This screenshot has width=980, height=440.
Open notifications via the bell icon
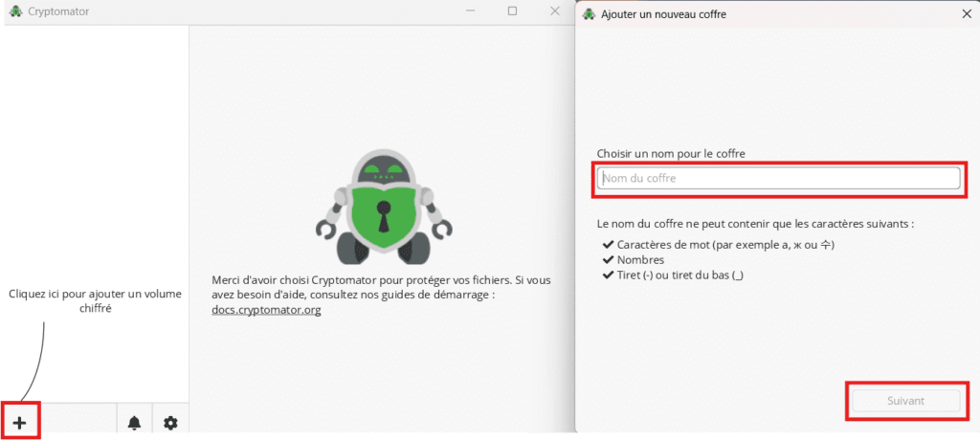pyautogui.click(x=134, y=423)
